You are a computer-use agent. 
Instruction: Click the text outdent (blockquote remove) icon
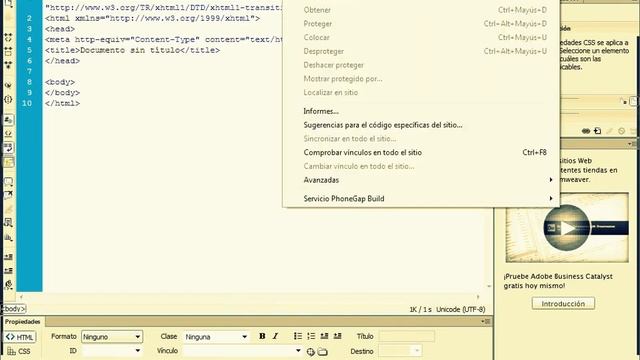click(324, 336)
